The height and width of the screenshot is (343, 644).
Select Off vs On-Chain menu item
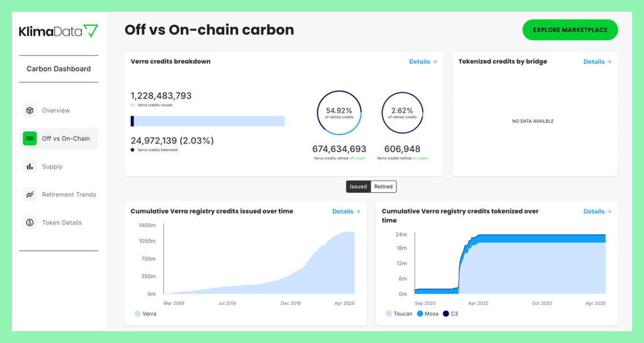click(58, 138)
